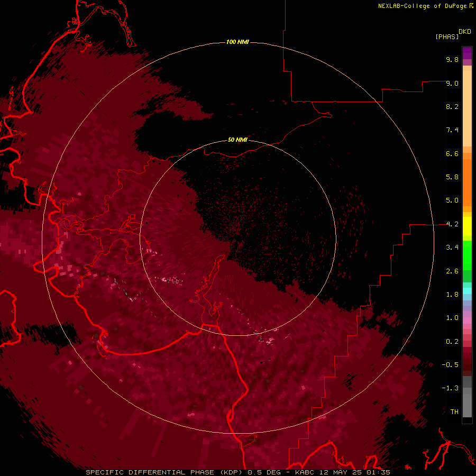476x476 pixels.
Task: Click the 0.2 scale value
Action: point(452,342)
